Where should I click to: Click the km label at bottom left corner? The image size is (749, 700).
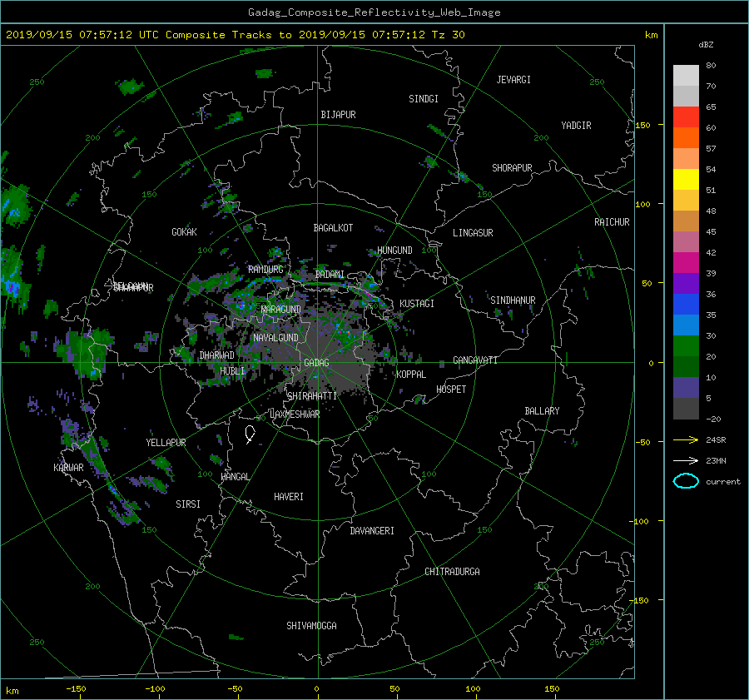pos(12,691)
